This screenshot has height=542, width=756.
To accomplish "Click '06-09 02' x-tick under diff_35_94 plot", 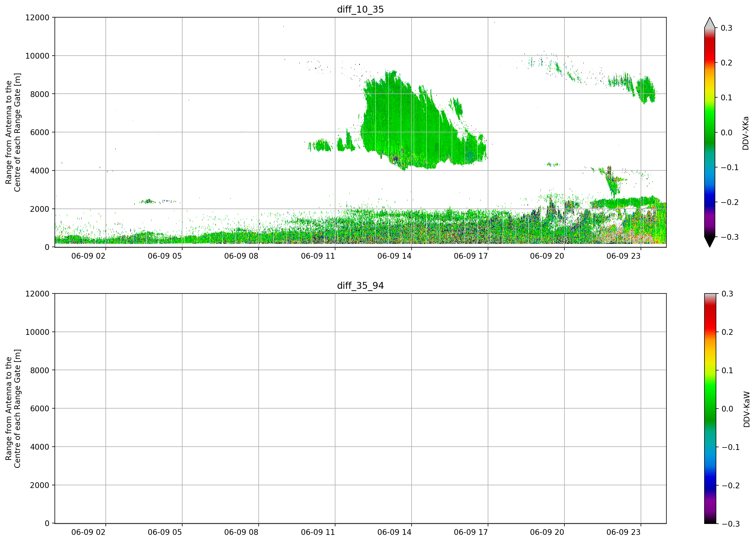I will tap(88, 532).
